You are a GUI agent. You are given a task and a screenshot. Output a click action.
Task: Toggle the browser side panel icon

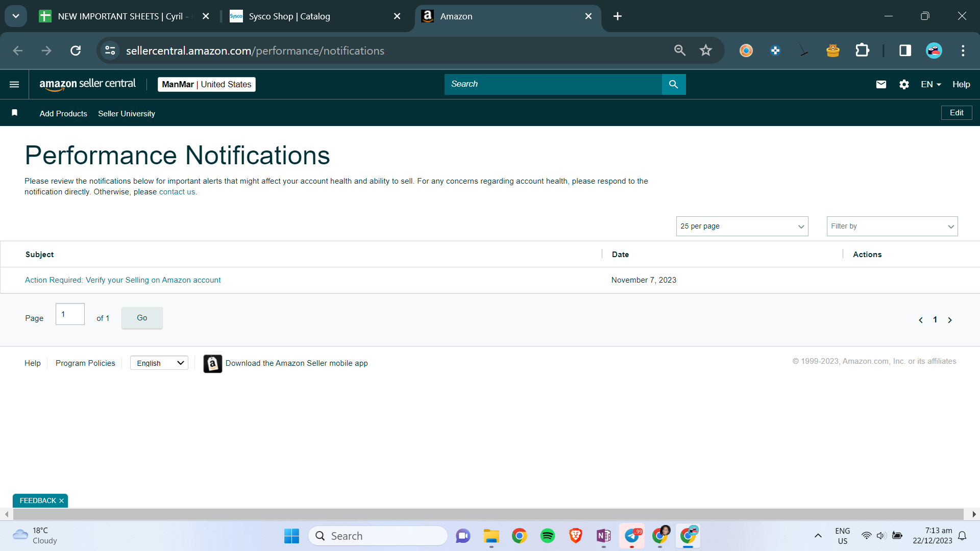coord(905,51)
